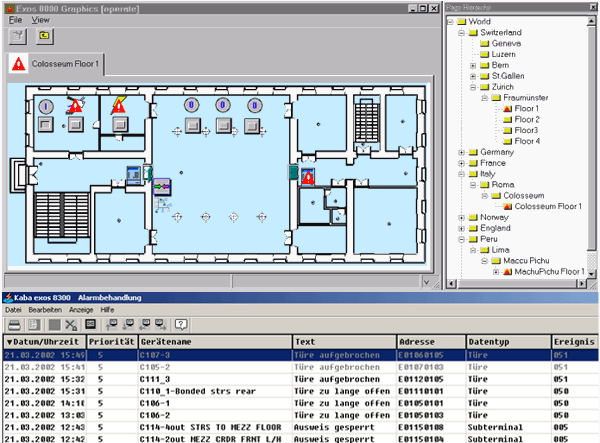Collapse the Peru tree node
Screen dimensions: 600x443
[462, 239]
